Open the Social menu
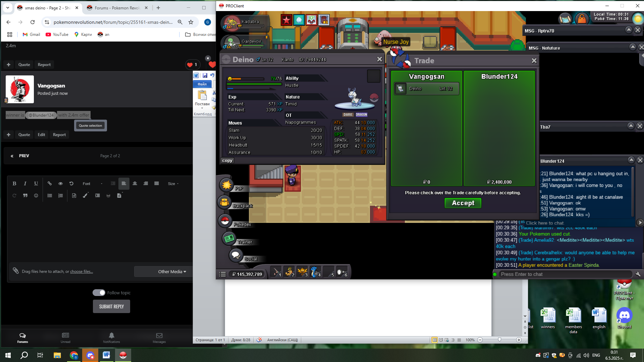The width and height of the screenshot is (644, 362). click(235, 255)
